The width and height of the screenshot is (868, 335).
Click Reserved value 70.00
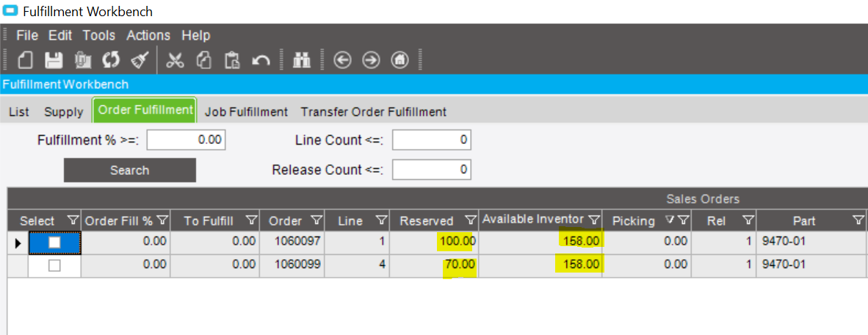pyautogui.click(x=435, y=266)
